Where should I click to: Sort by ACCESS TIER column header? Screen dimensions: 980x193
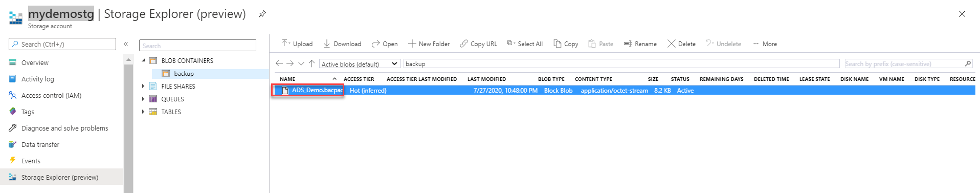pos(359,79)
